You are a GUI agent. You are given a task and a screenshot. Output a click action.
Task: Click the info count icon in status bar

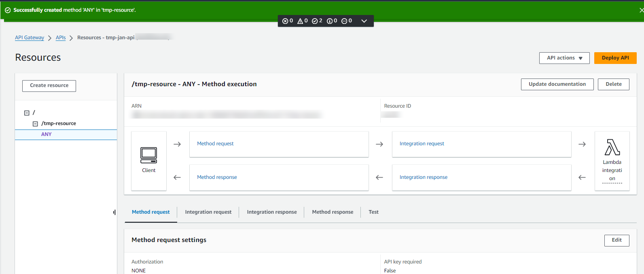click(329, 21)
